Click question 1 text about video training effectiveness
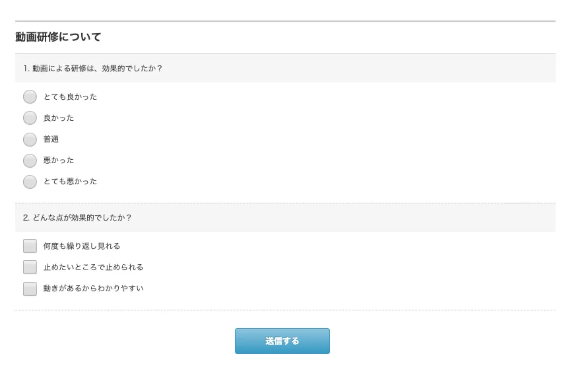588x387 pixels. click(92, 68)
